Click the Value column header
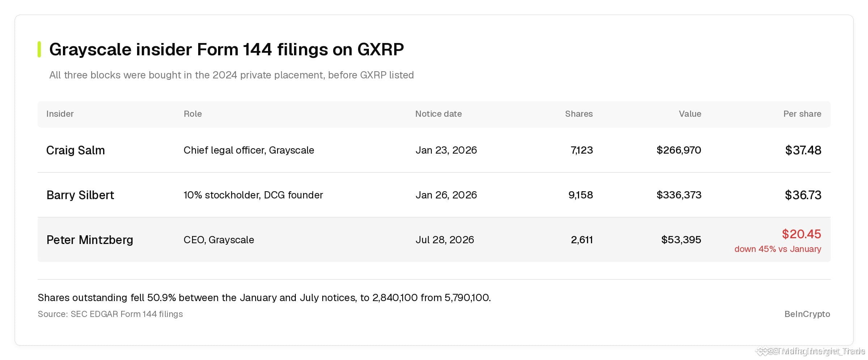The width and height of the screenshot is (868, 360). click(x=690, y=114)
